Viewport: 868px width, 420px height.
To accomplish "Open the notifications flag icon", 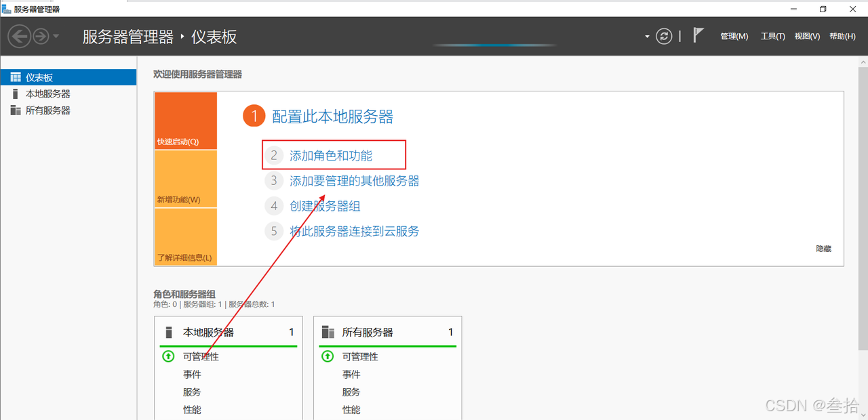I will tap(698, 35).
